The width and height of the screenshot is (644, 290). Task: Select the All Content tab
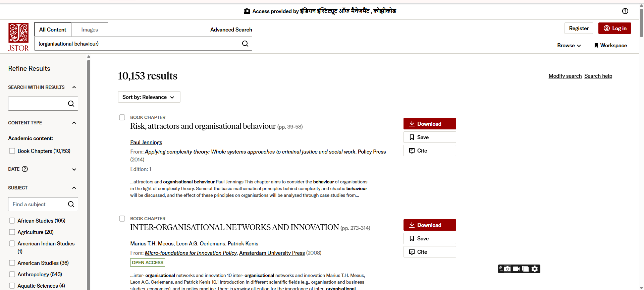53,30
